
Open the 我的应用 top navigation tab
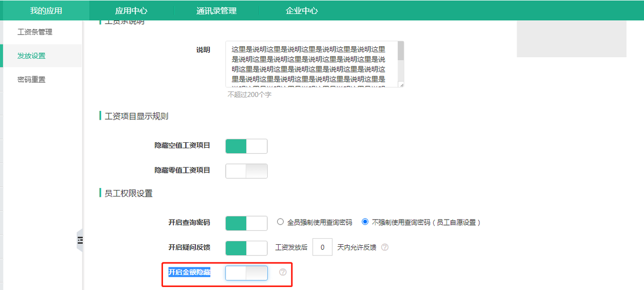(45, 11)
